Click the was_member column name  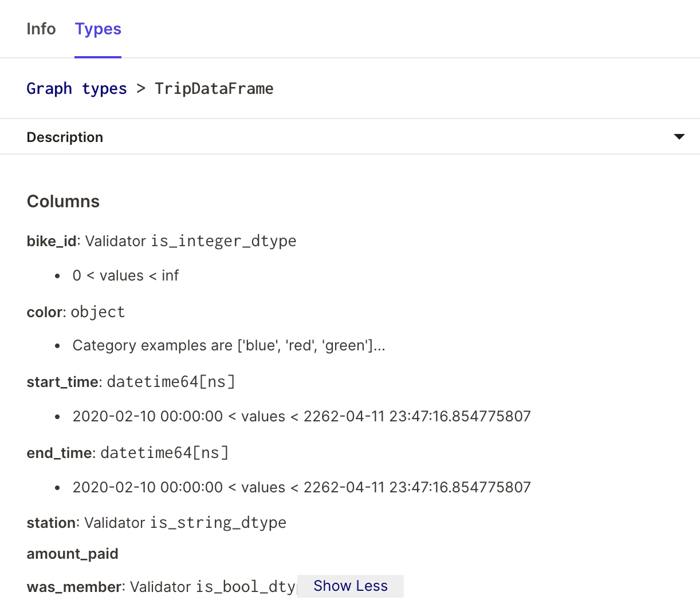(x=74, y=587)
